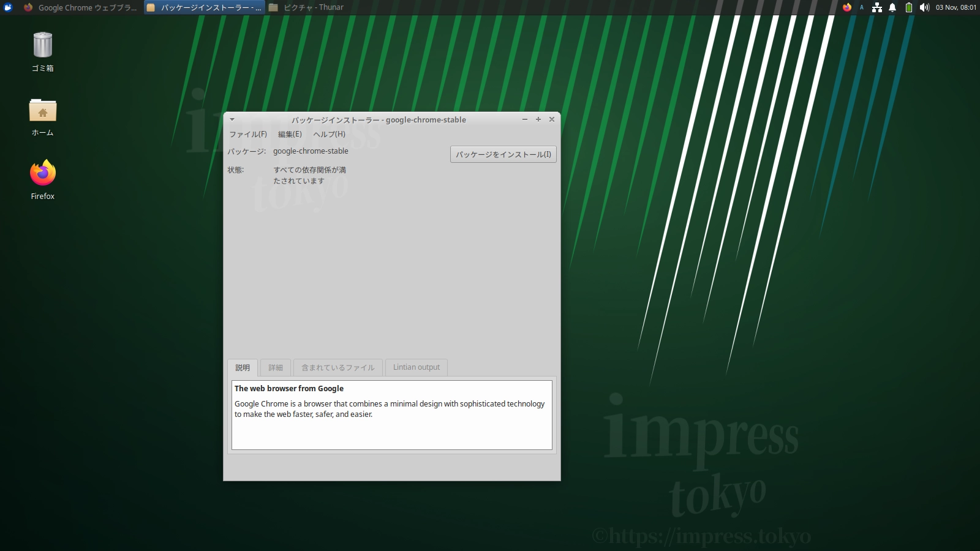Open the Trash (ゴミ箱) desktop icon
The height and width of the screenshot is (551, 980).
click(x=43, y=45)
